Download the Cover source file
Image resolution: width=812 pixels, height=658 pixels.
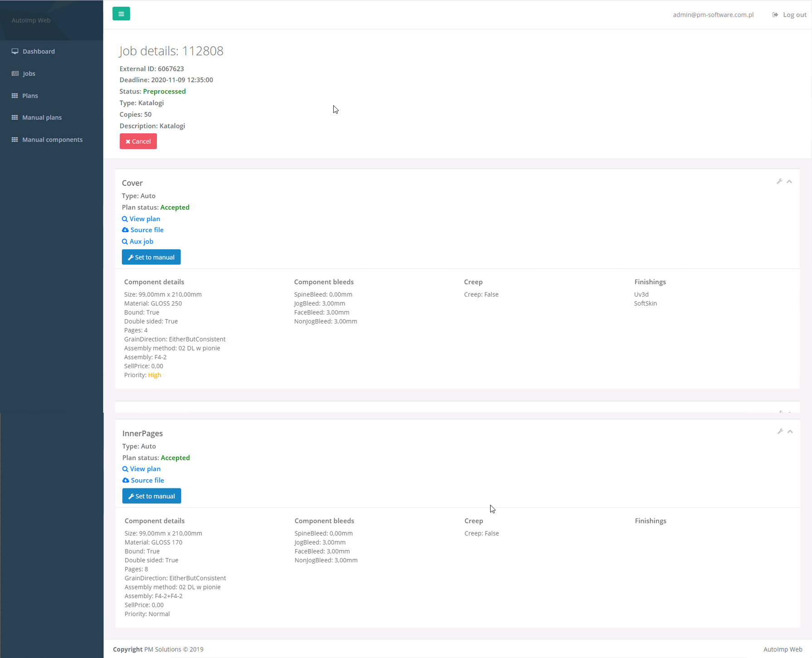tap(146, 230)
